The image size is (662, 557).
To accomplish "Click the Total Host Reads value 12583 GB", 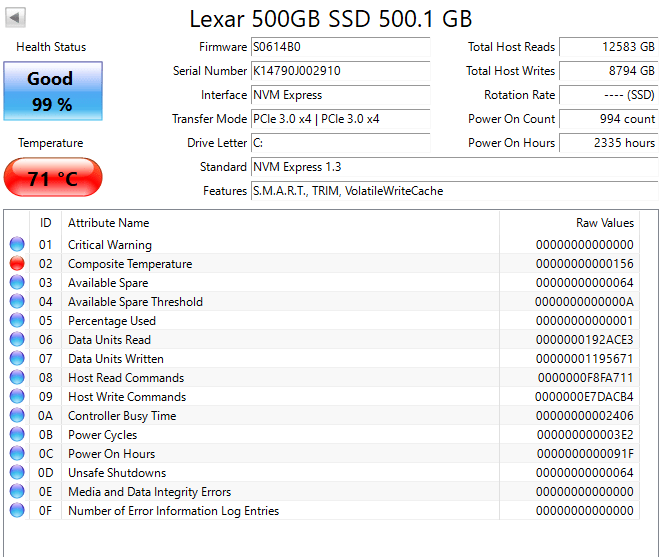I will coord(609,47).
